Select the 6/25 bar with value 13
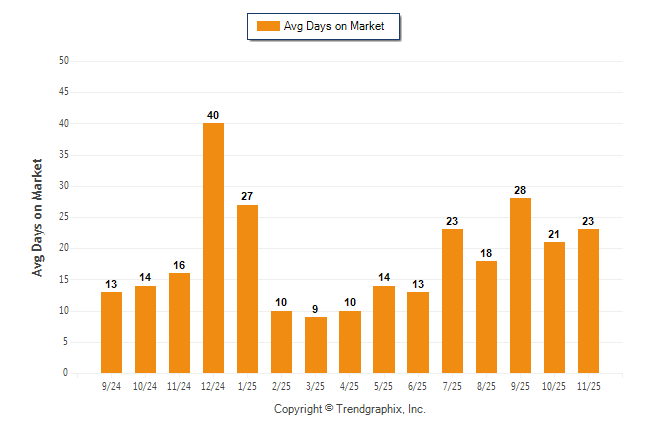The width and height of the screenshot is (646, 434). [418, 332]
